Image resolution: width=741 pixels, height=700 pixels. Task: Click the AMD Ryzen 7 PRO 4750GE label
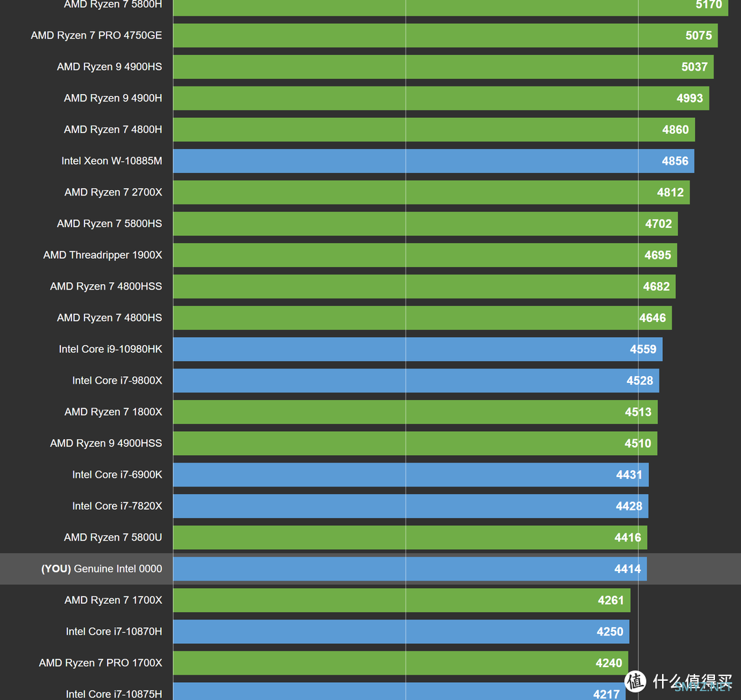[97, 36]
